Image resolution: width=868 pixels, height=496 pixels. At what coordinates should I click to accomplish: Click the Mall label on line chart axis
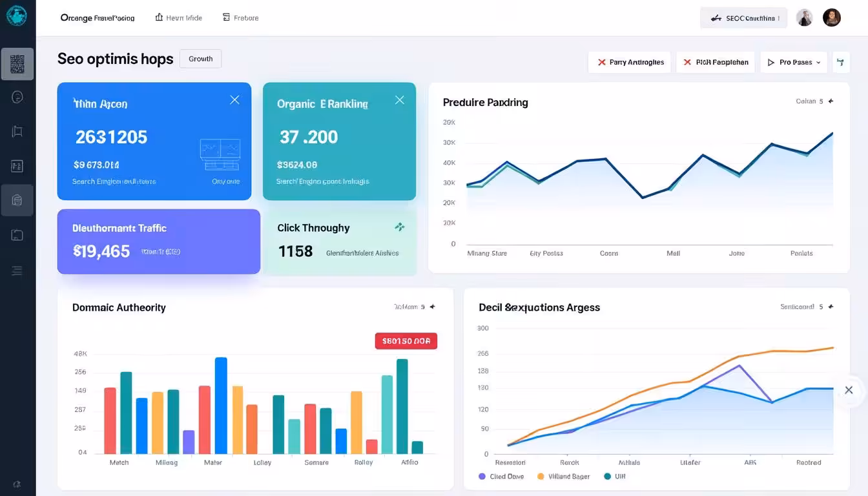pos(673,253)
